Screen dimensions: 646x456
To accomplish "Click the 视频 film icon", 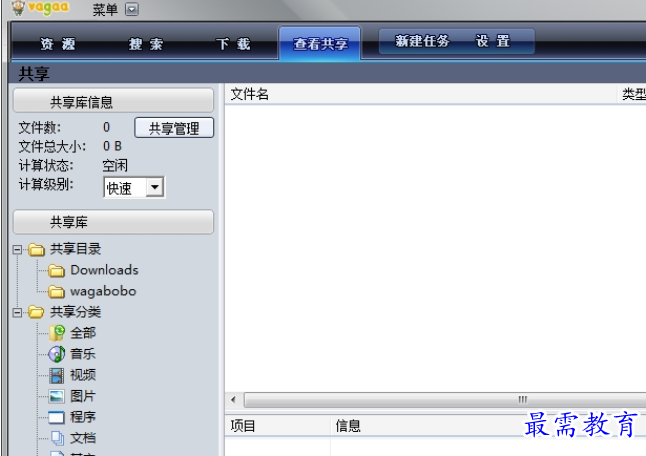I will (x=56, y=375).
